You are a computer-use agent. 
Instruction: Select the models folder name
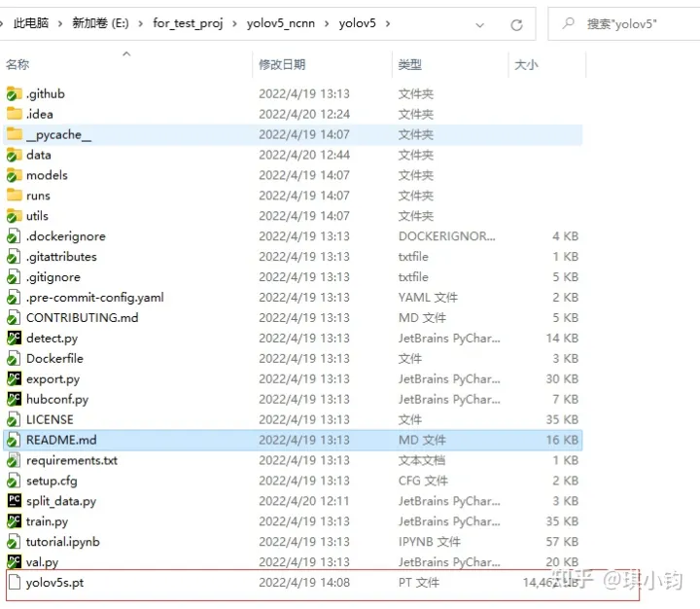47,175
